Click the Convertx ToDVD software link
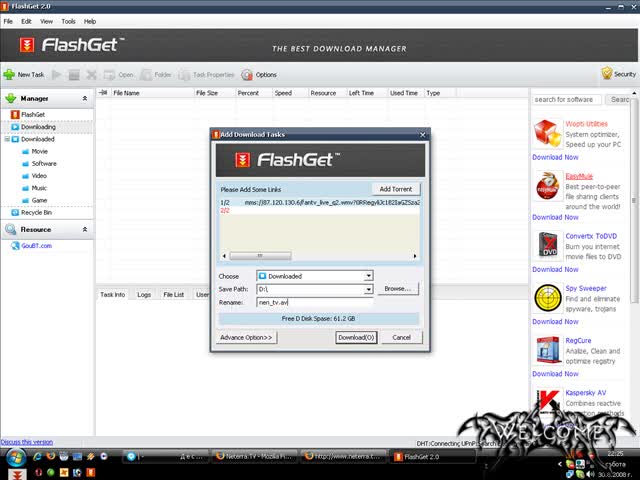The image size is (640, 480). coord(591,236)
